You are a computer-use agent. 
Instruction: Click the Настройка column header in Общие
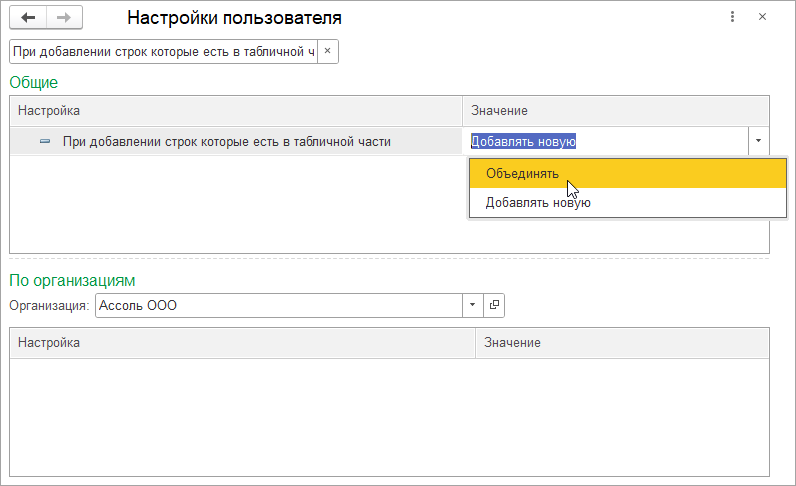[235, 110]
